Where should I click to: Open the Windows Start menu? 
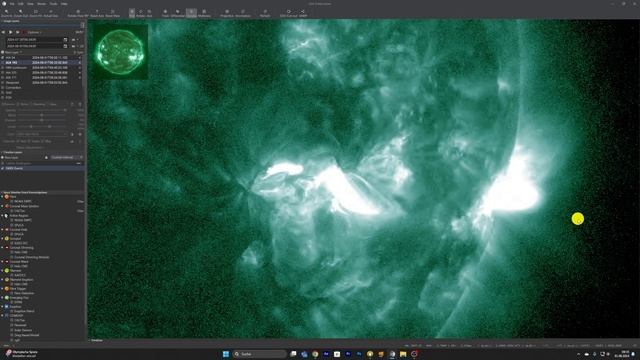pos(226,354)
